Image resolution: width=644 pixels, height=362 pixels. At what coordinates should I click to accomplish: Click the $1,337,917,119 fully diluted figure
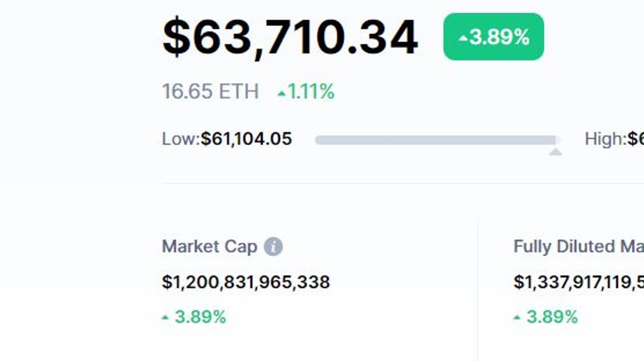tap(578, 282)
